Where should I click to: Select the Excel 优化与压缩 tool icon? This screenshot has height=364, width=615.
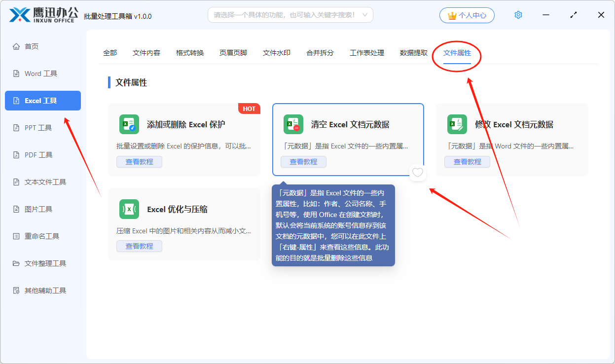pyautogui.click(x=129, y=209)
